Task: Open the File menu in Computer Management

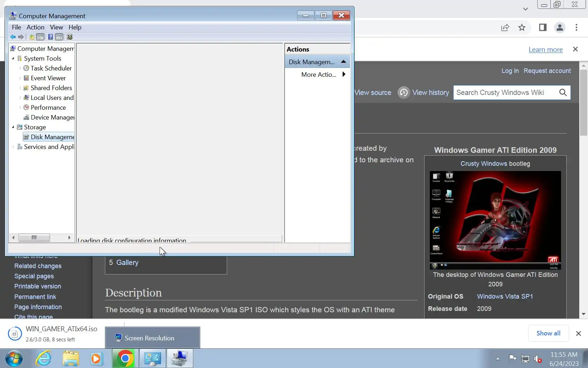Action: click(16, 27)
